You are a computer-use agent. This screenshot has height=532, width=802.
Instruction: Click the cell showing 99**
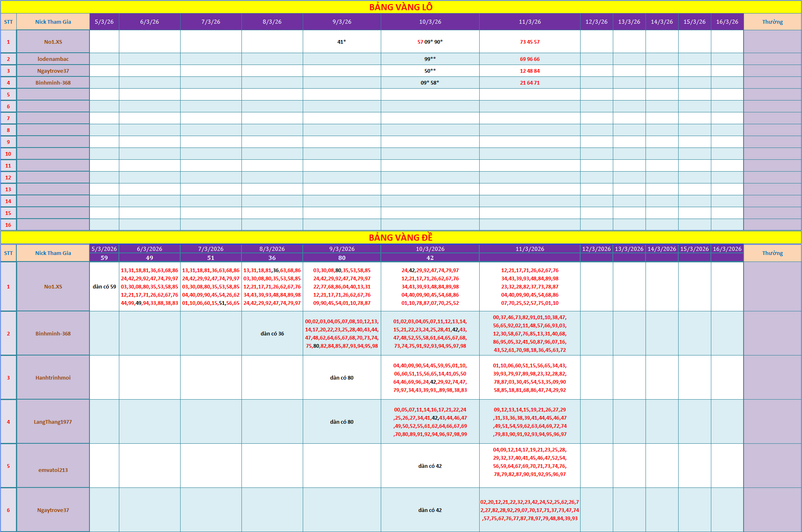pos(430,59)
